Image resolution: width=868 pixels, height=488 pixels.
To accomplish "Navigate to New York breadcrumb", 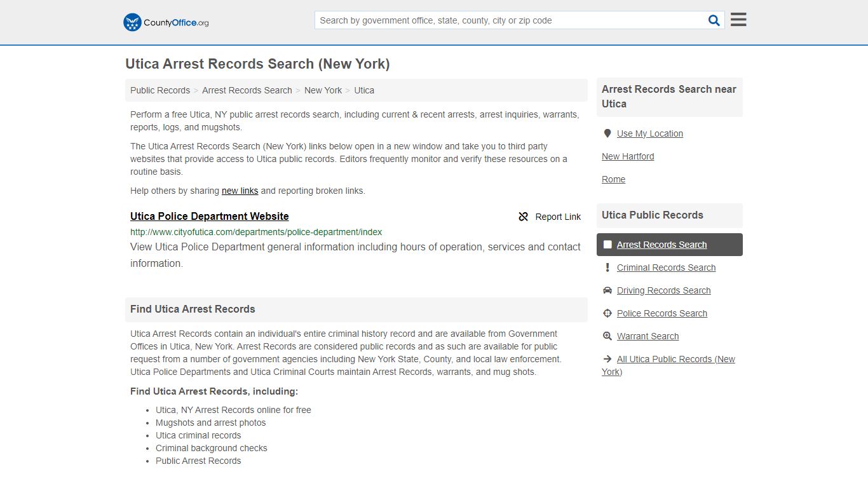I will pyautogui.click(x=323, y=90).
